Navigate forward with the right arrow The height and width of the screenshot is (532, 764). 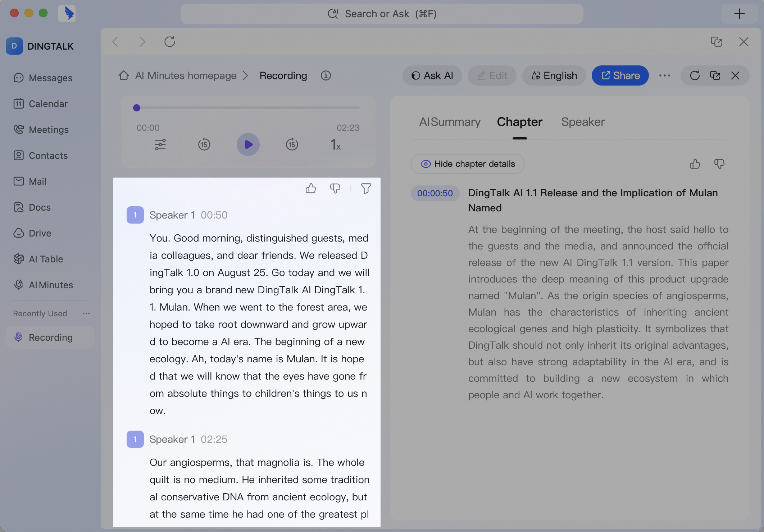[142, 42]
